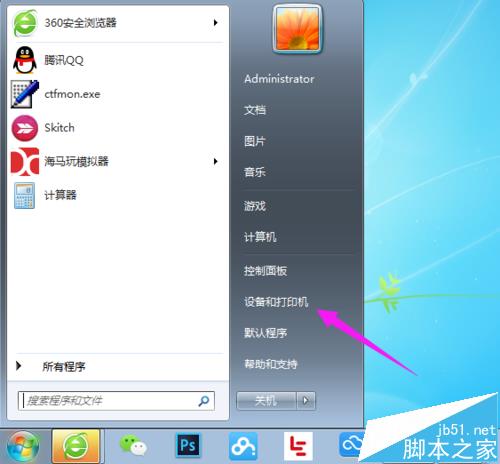Open 帮助和支持 help and support

coord(271,364)
